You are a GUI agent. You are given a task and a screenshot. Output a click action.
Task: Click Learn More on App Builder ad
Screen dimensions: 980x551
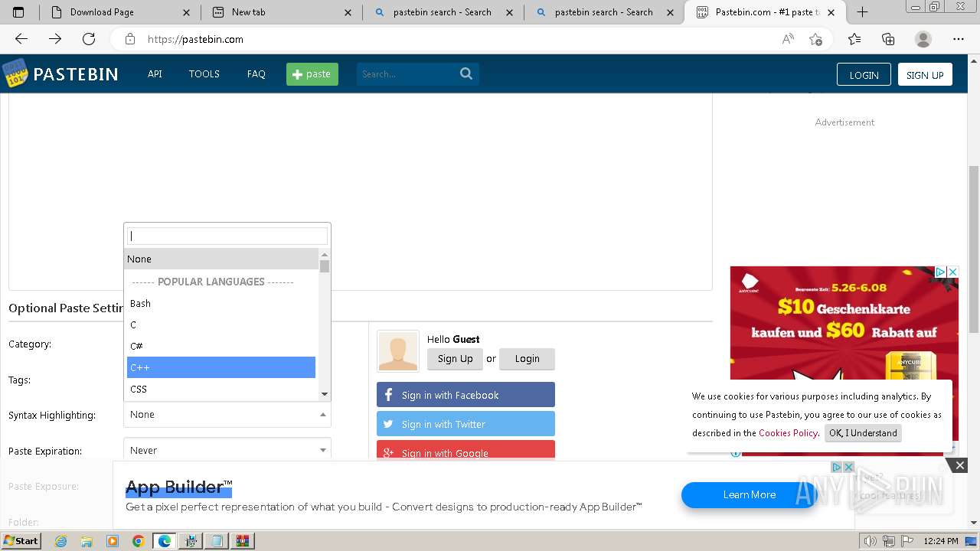tap(749, 495)
